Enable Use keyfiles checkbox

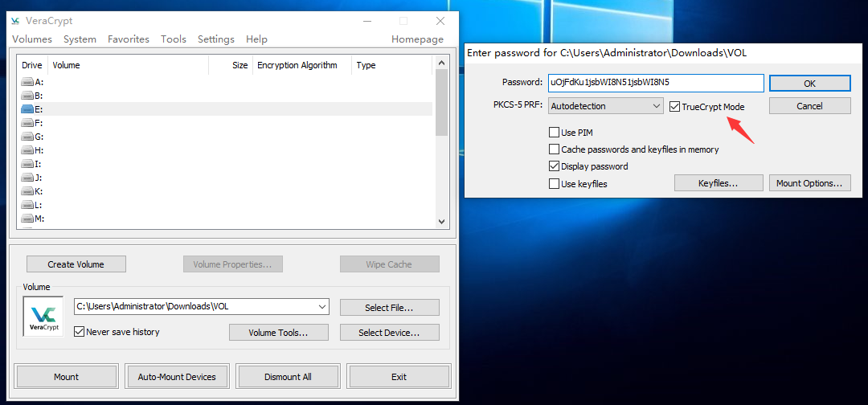coord(554,184)
